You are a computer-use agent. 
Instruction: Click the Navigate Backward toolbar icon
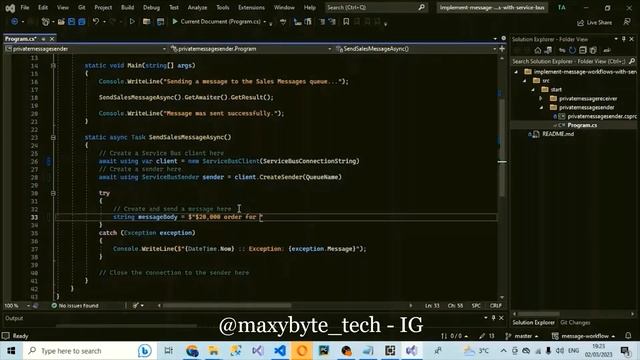[x=14, y=22]
